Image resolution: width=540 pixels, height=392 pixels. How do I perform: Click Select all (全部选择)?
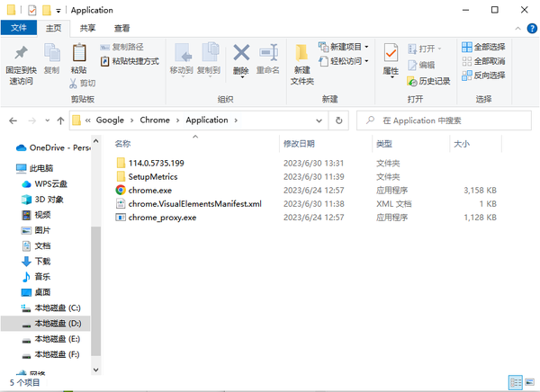pyautogui.click(x=483, y=47)
